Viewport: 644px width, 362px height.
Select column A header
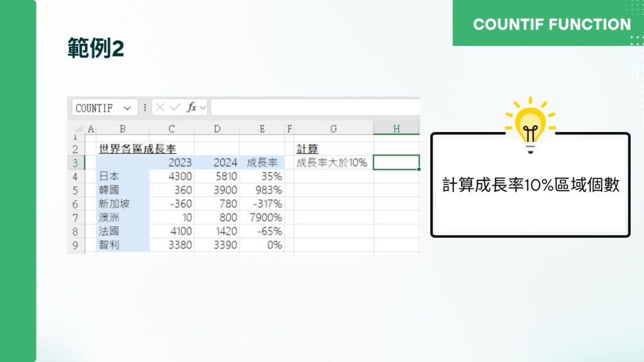tap(91, 129)
